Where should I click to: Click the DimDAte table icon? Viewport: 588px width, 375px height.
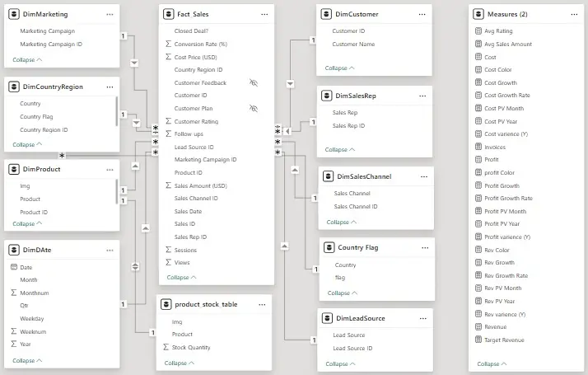(x=14, y=250)
